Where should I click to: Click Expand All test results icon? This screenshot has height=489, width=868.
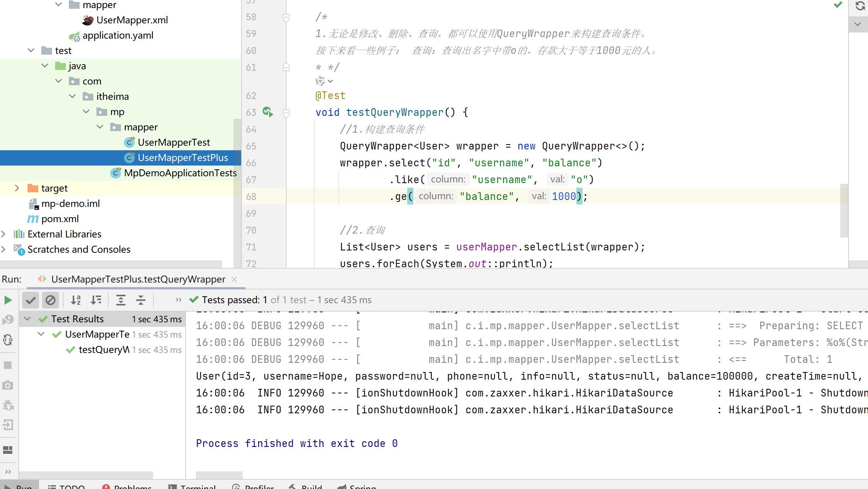click(x=121, y=300)
